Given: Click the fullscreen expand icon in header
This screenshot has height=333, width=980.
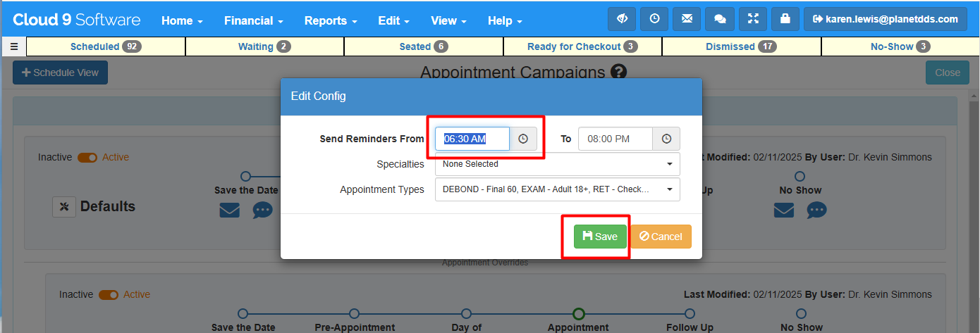Looking at the screenshot, I should point(753,19).
